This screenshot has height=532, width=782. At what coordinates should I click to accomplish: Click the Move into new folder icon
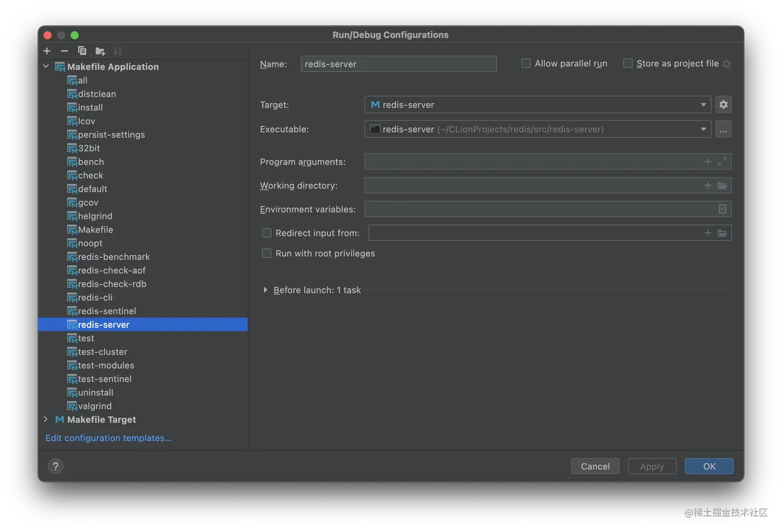click(x=100, y=51)
